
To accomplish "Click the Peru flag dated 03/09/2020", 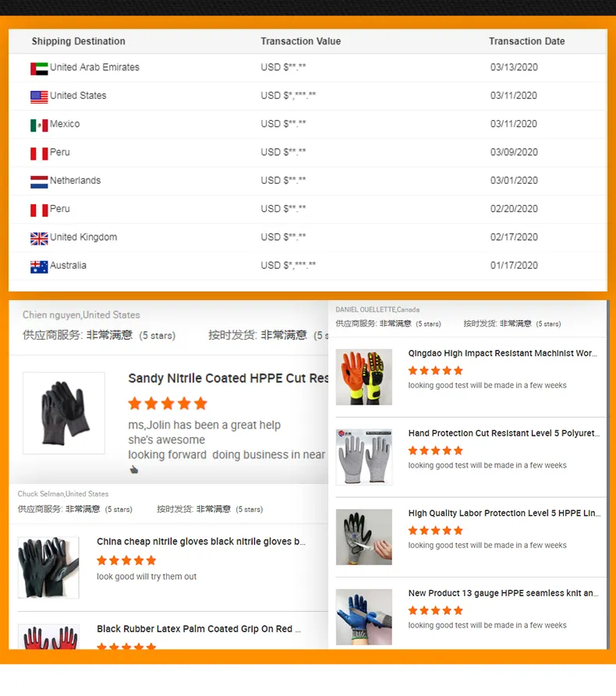I will 39,154.
